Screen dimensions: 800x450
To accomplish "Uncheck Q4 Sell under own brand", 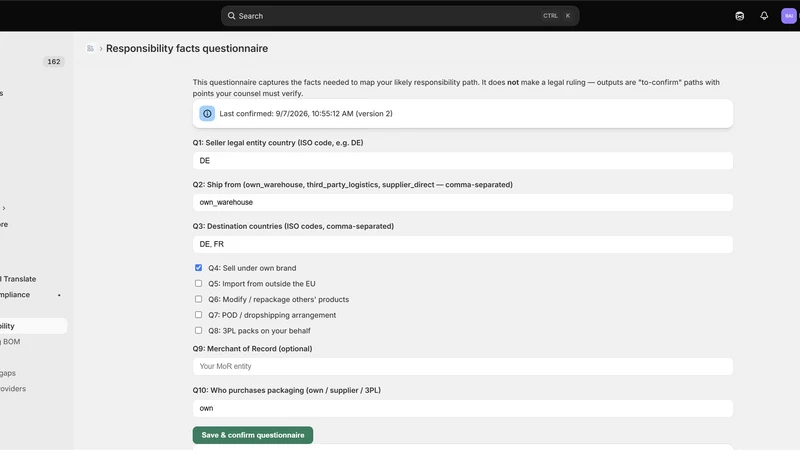I will click(198, 267).
